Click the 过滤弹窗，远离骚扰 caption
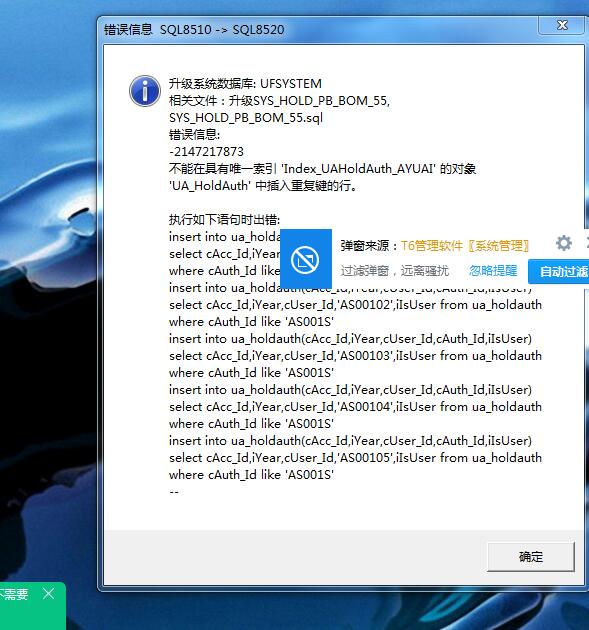 395,270
